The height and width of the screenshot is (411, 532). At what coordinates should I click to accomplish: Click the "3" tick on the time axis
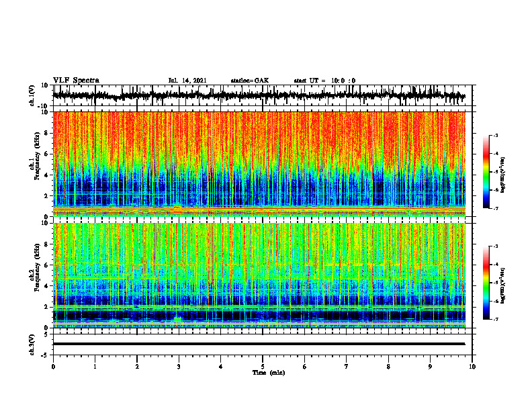coord(179,367)
